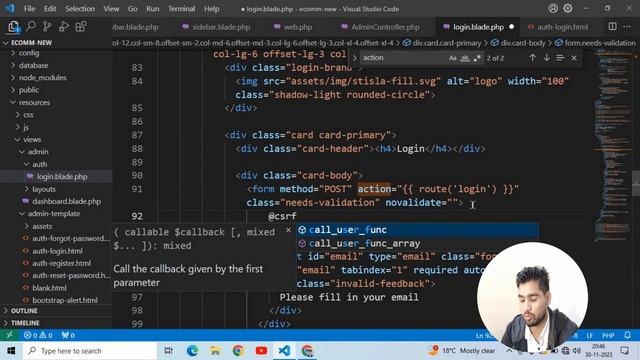Expand the database folder
Screen dimensions: 640x360
[x=56, y=65]
